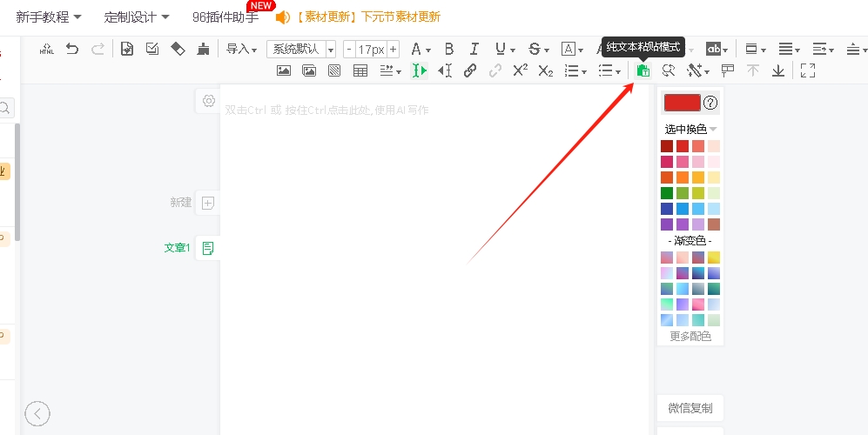Click the fullscreen expand icon

tap(807, 71)
